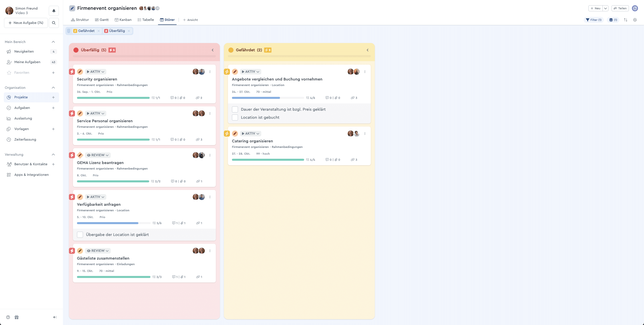The image size is (644, 325).
Task: Open the search in the sidebar
Action: (x=54, y=23)
